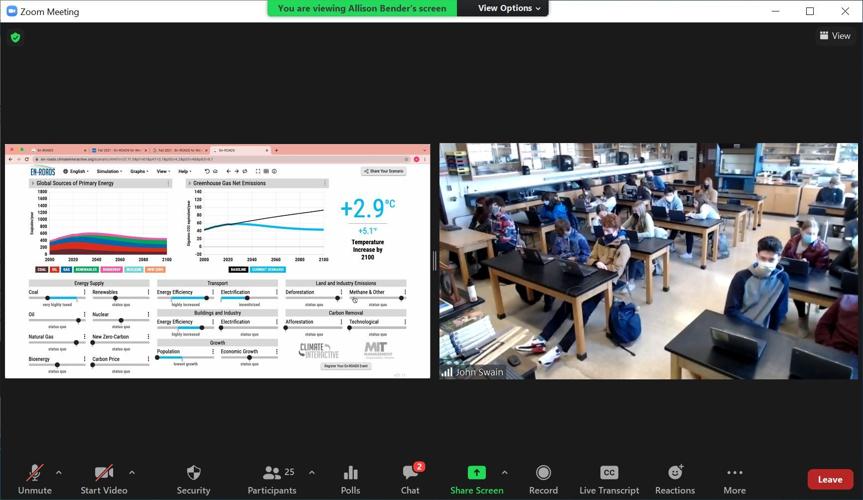Open the Deforestation three-dot details
863x500 pixels.
click(341, 292)
